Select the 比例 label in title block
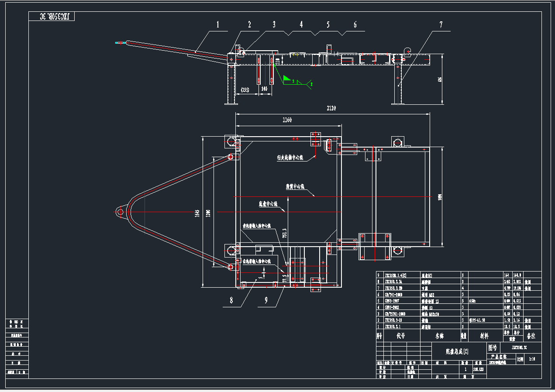 tap(520, 360)
